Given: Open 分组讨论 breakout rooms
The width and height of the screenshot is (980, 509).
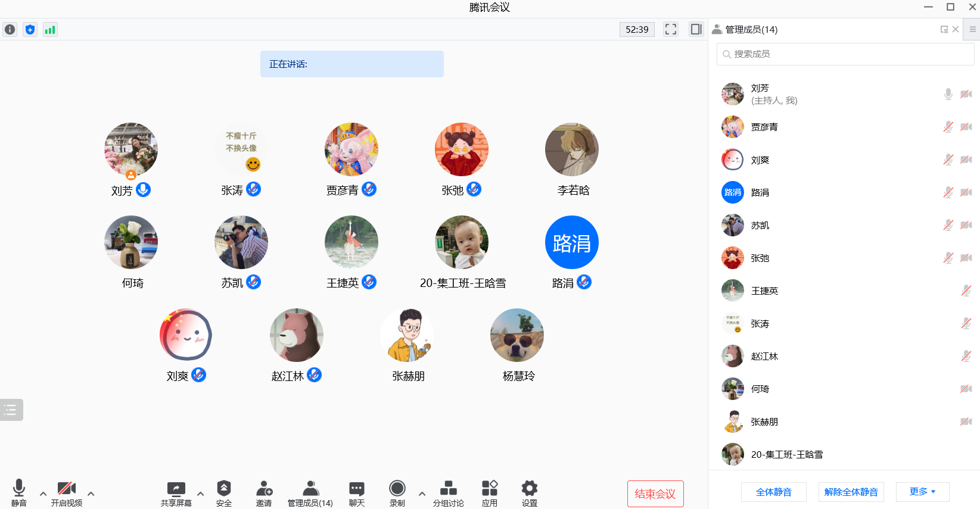Looking at the screenshot, I should coord(449,493).
